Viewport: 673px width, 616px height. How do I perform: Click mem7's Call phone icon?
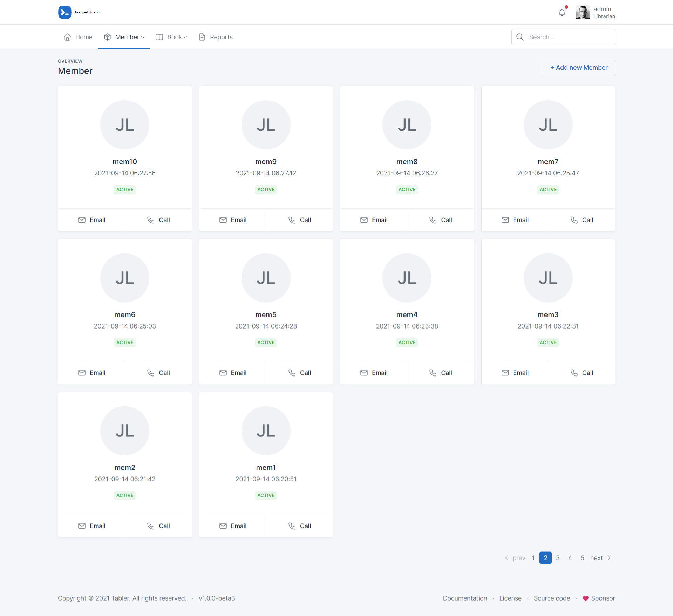[574, 220]
